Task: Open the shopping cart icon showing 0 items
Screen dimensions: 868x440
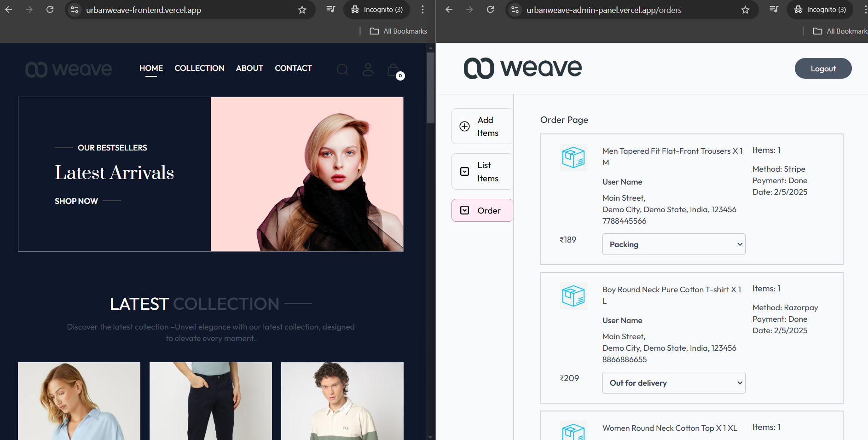Action: coord(393,69)
